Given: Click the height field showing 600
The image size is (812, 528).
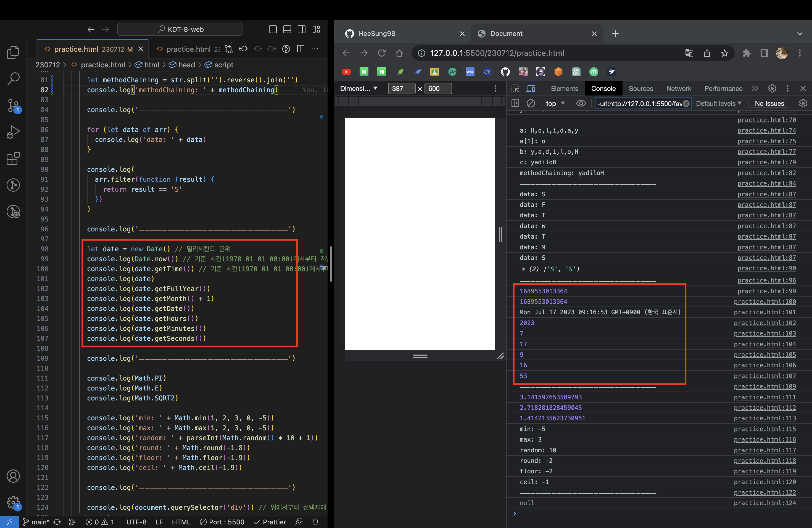Looking at the screenshot, I should tap(438, 88).
